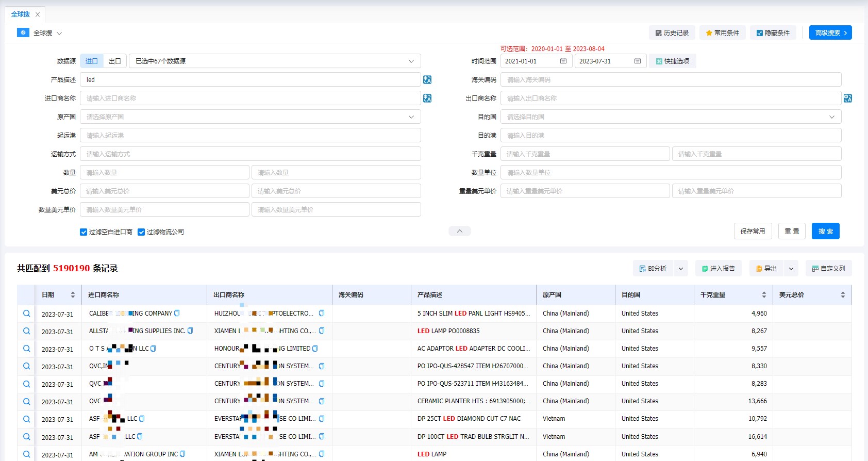Copy importer name ending ATION GROUP INC

(x=182, y=454)
